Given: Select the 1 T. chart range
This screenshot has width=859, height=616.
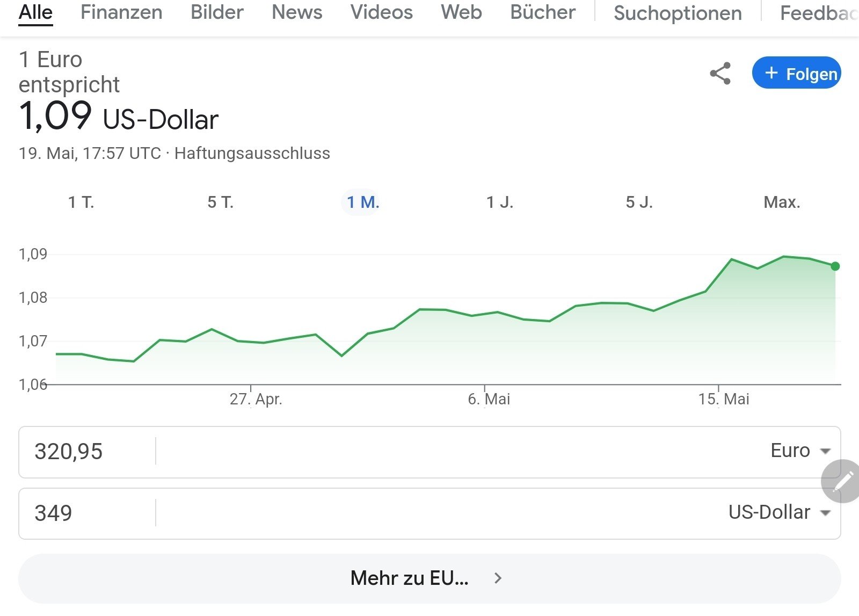Looking at the screenshot, I should click(x=81, y=202).
